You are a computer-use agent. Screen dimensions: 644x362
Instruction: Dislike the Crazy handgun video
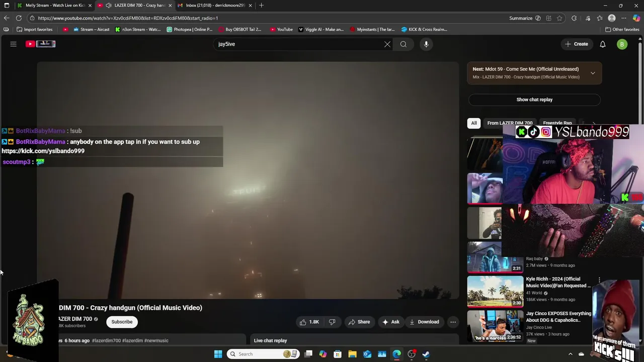332,322
